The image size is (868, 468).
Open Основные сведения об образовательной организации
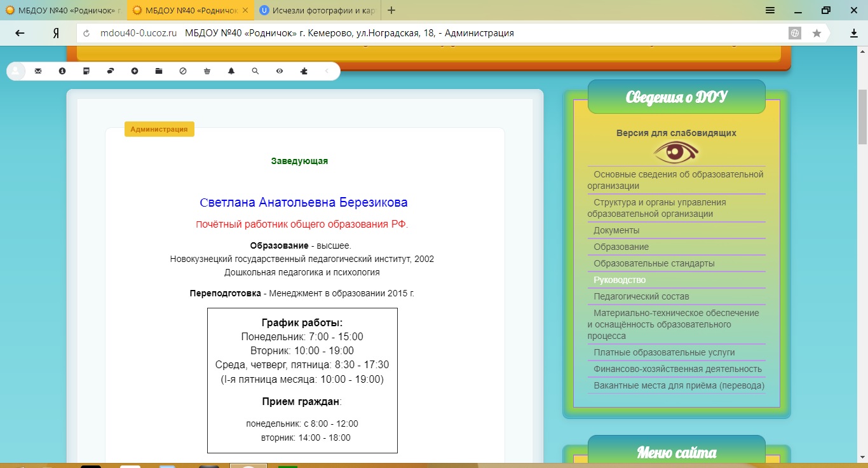(x=676, y=180)
